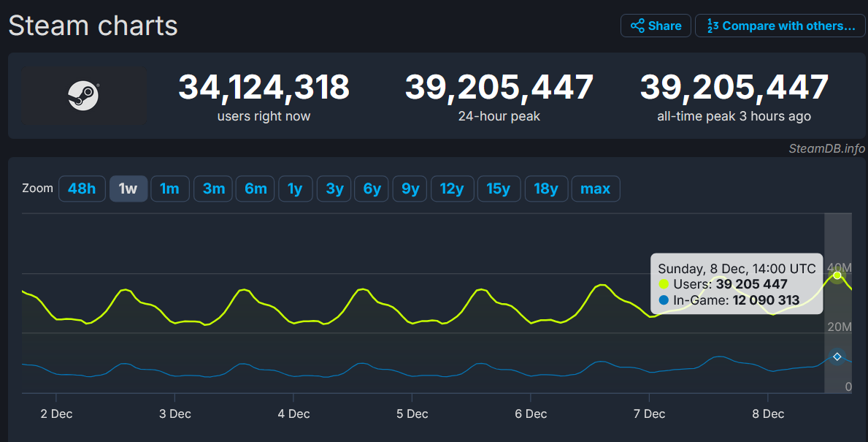The height and width of the screenshot is (442, 868).
Task: Click the 3 Dec axis label
Action: click(175, 414)
